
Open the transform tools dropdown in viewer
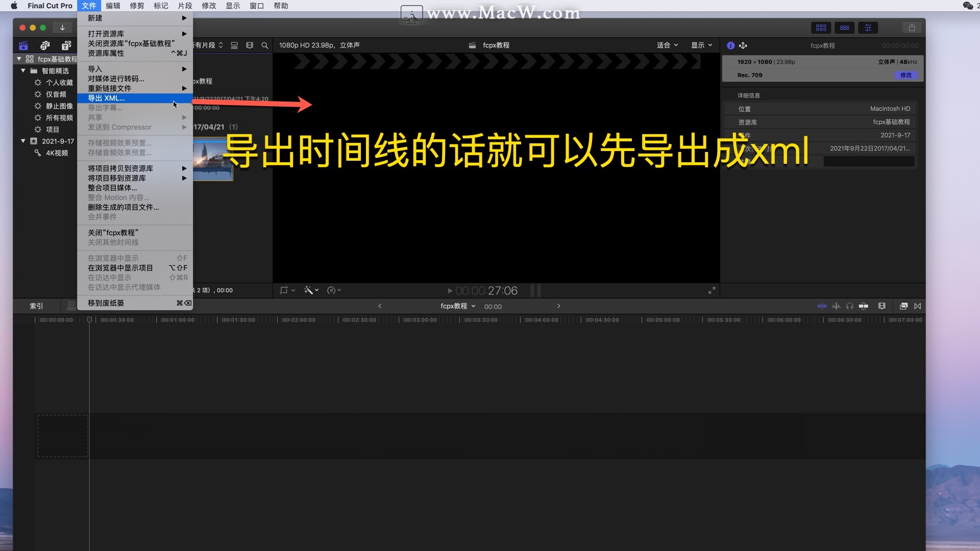pos(287,290)
